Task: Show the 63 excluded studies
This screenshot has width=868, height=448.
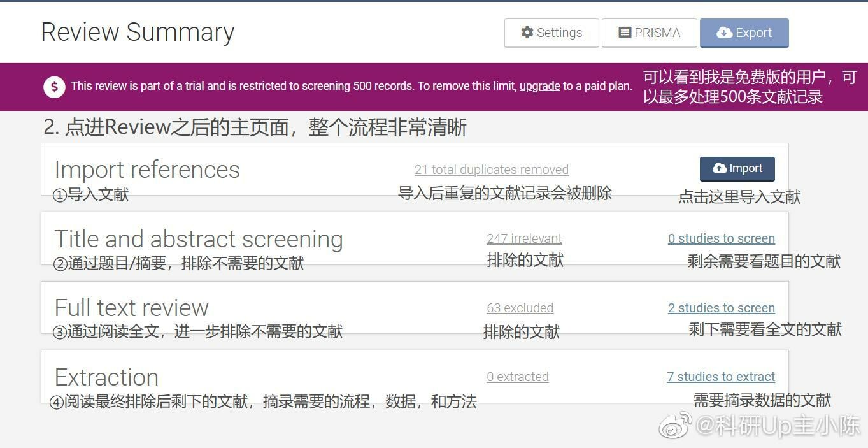Action: [x=520, y=308]
